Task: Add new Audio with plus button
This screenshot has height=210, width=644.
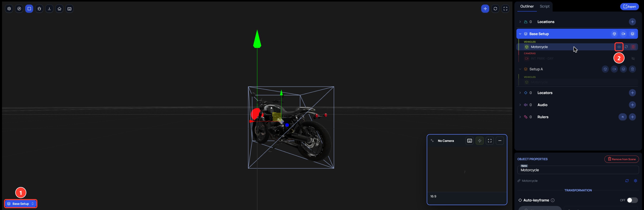Action: coord(632,105)
